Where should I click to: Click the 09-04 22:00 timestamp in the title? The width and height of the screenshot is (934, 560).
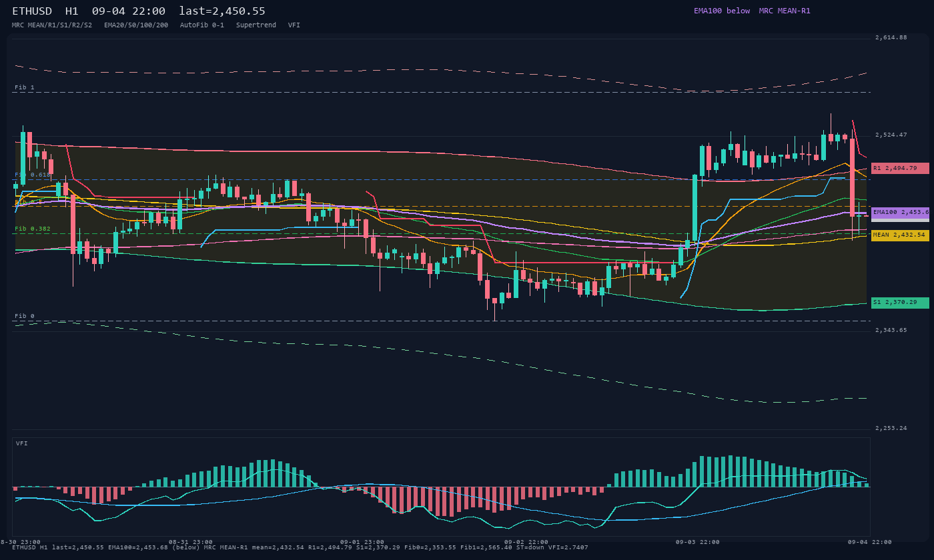[x=129, y=11]
